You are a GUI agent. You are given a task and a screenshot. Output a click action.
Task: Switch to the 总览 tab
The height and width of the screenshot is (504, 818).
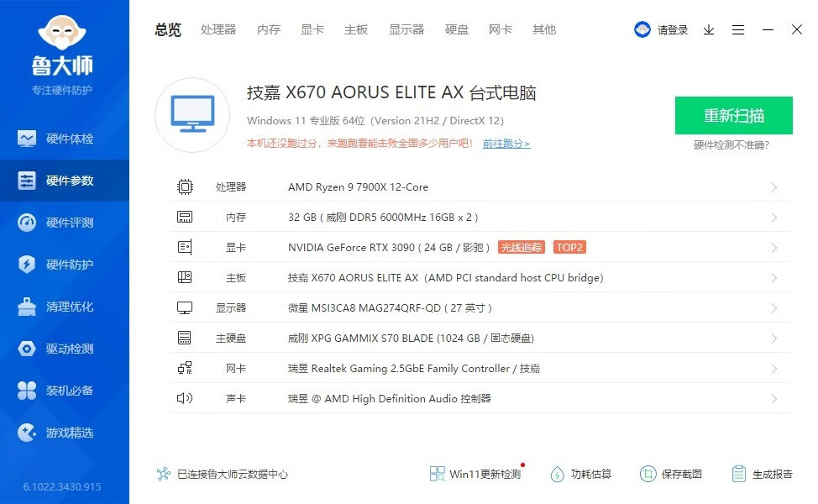click(168, 29)
